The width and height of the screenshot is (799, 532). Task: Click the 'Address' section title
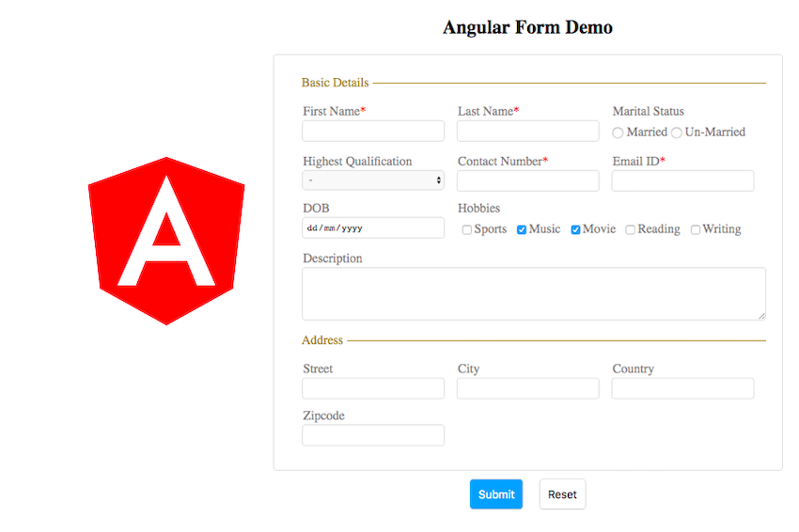[x=322, y=340]
